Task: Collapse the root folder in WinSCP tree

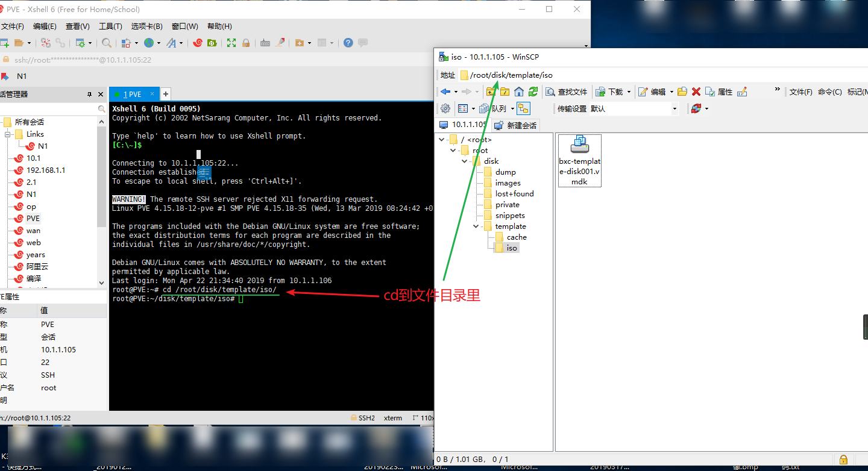Action: click(453, 151)
